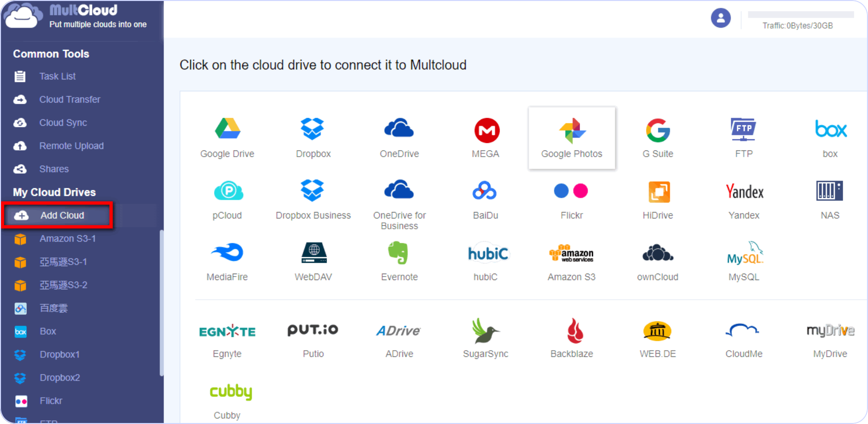Screen dimensions: 868x424
Task: Select Amazon S3 in the cloud grid
Action: tap(572, 262)
